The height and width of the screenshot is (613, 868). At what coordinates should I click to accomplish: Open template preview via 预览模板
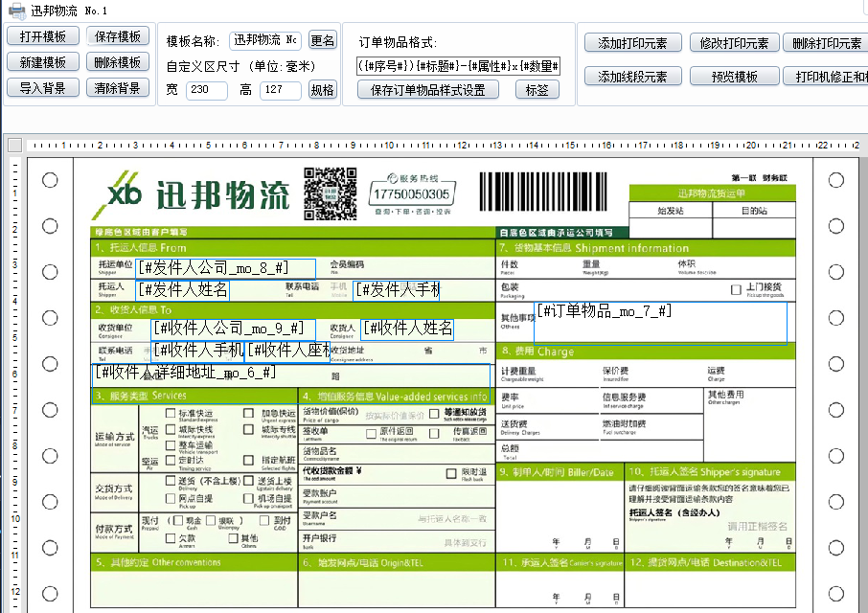pyautogui.click(x=721, y=77)
